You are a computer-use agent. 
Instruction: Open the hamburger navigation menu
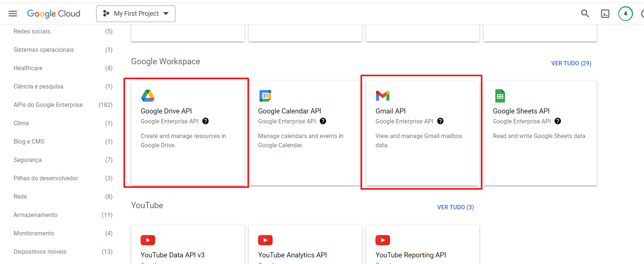click(x=13, y=14)
